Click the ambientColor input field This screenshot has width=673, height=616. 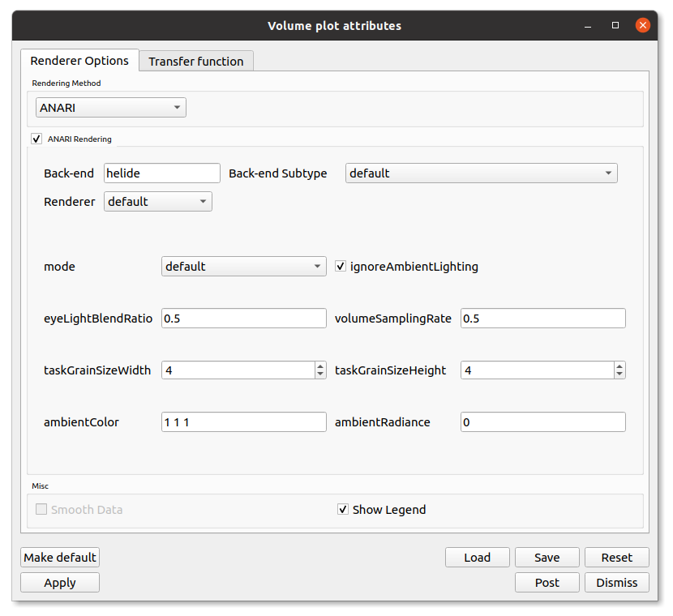coord(244,422)
